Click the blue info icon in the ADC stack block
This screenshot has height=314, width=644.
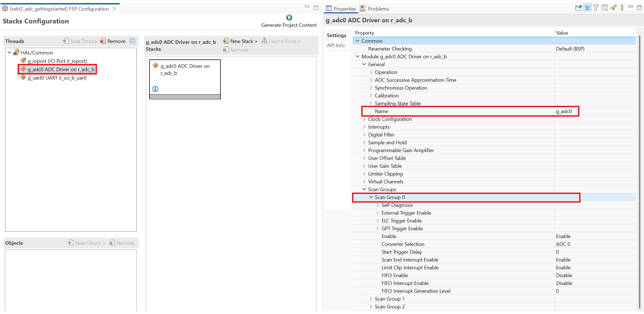155,89
